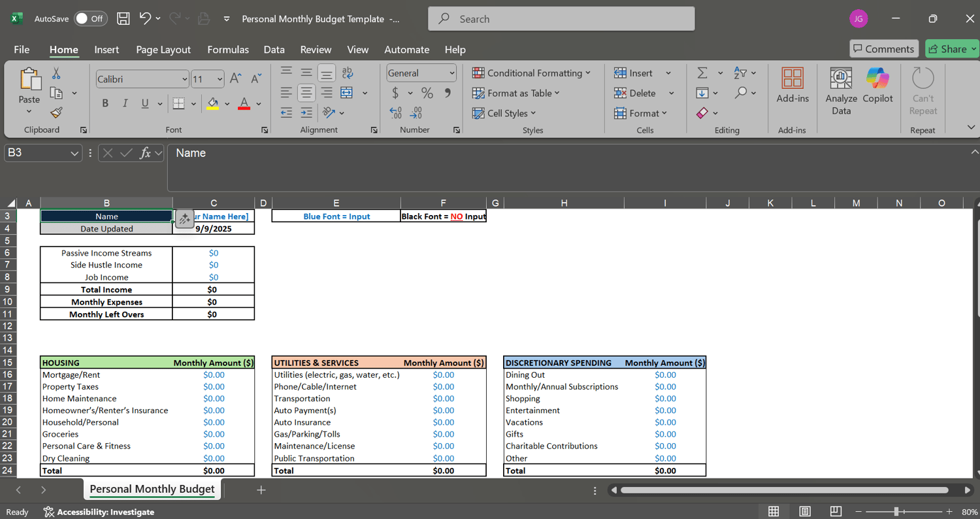This screenshot has width=980, height=519.
Task: Toggle Bold formatting
Action: (105, 103)
